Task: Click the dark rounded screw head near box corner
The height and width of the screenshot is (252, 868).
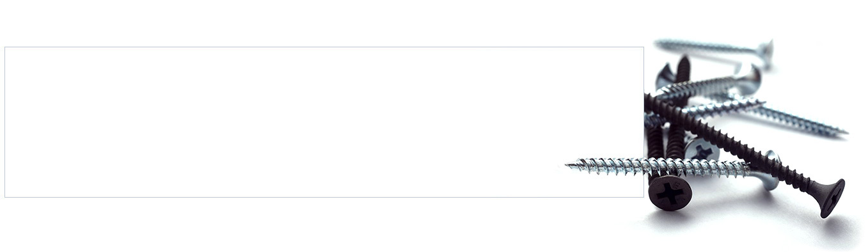Action: point(663,75)
